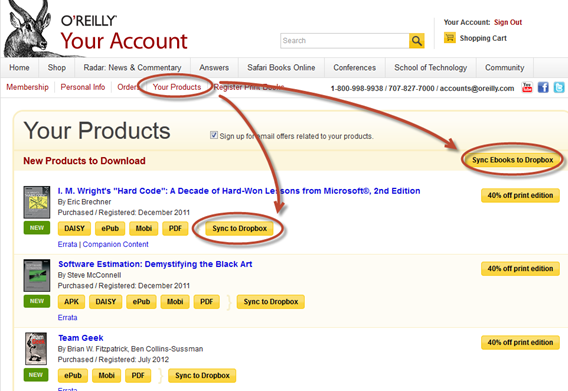
Task: Open the Twitter social icon
Action: pyautogui.click(x=559, y=87)
